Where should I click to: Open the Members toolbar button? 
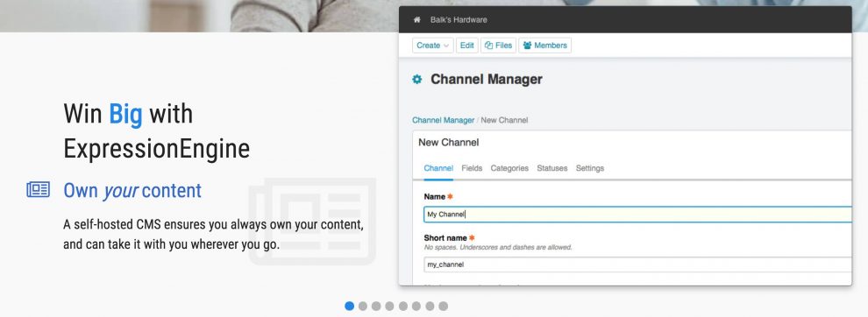point(544,46)
